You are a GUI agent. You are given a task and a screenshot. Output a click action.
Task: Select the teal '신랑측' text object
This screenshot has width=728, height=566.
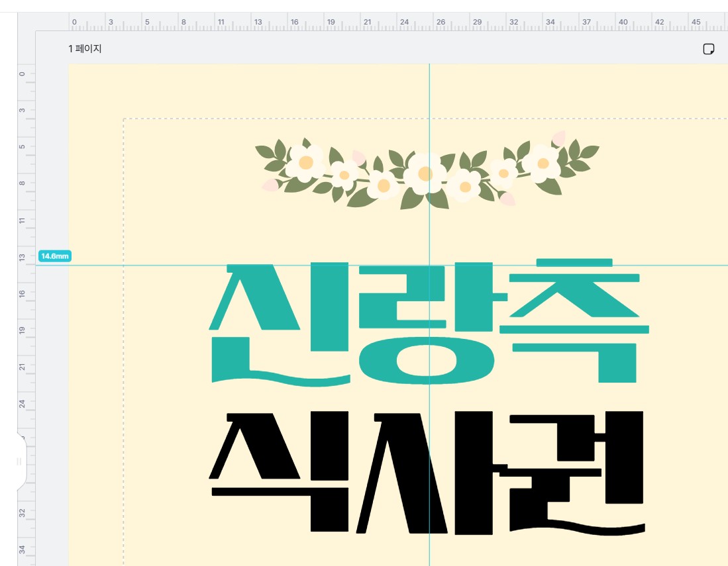pyautogui.click(x=429, y=322)
